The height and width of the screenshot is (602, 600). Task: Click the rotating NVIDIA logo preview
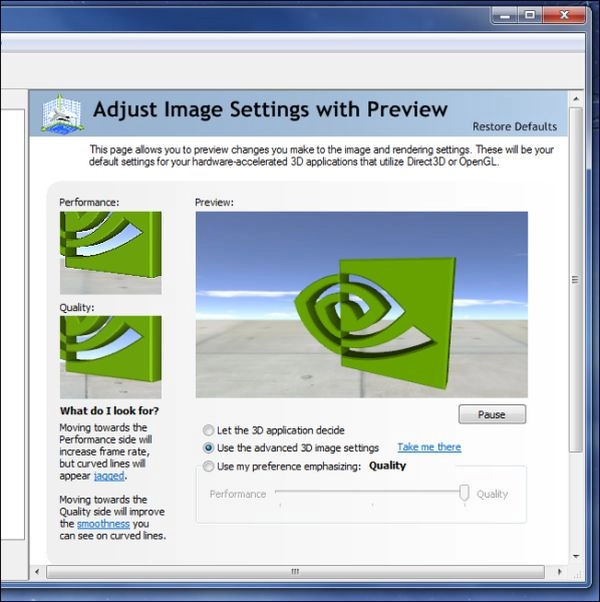click(362, 304)
